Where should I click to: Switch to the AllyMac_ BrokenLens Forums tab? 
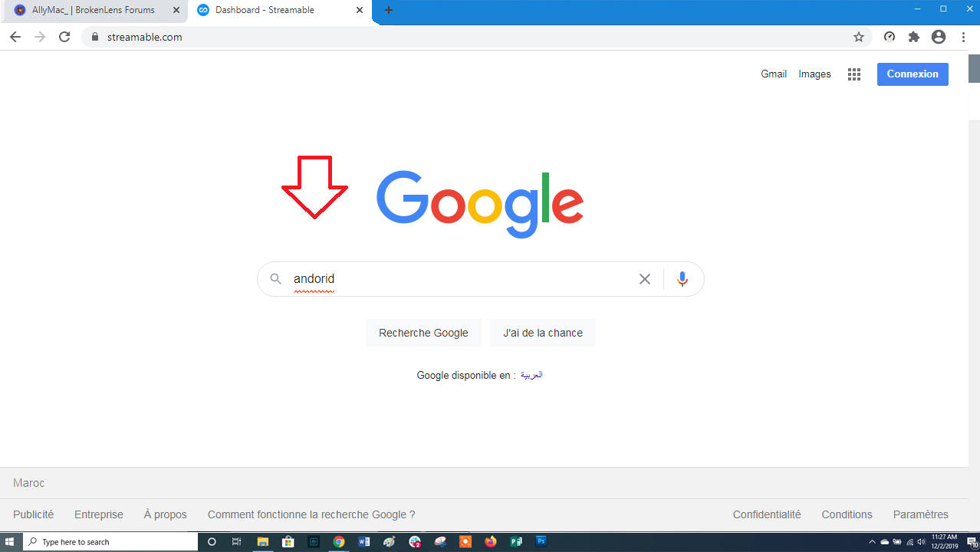[94, 10]
